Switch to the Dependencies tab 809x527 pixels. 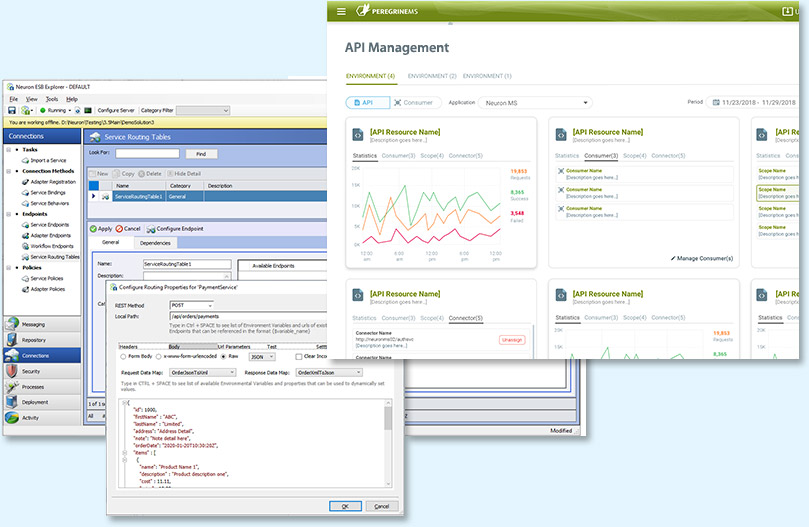click(155, 243)
